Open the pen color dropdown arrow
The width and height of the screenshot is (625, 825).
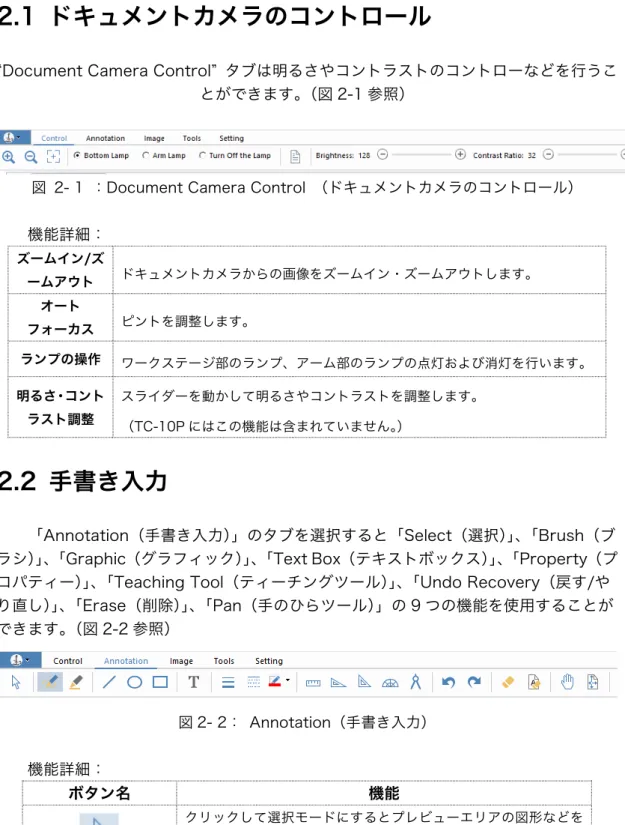[288, 680]
